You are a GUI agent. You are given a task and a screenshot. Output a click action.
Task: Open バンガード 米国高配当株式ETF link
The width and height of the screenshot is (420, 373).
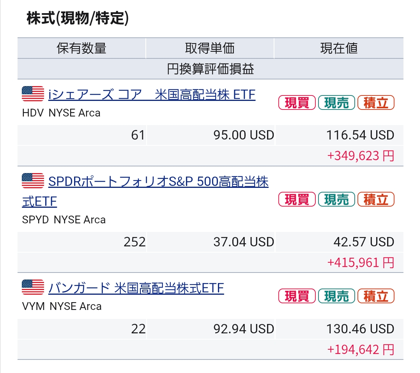(x=136, y=288)
